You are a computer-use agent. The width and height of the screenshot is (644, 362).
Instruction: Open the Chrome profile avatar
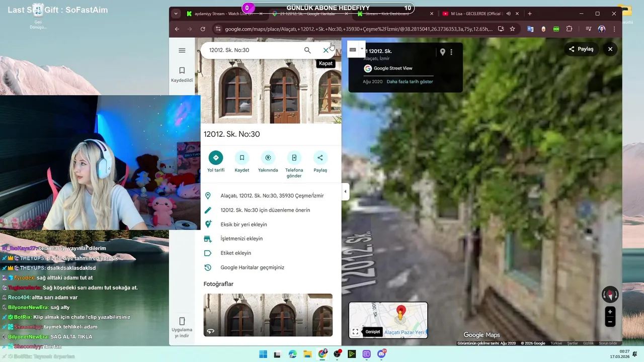[602, 29]
